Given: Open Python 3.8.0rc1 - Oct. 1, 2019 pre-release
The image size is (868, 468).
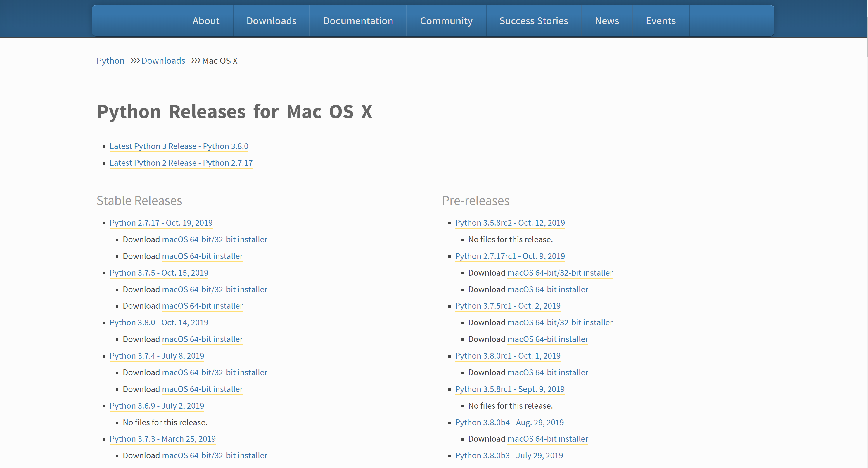Looking at the screenshot, I should coord(508,356).
